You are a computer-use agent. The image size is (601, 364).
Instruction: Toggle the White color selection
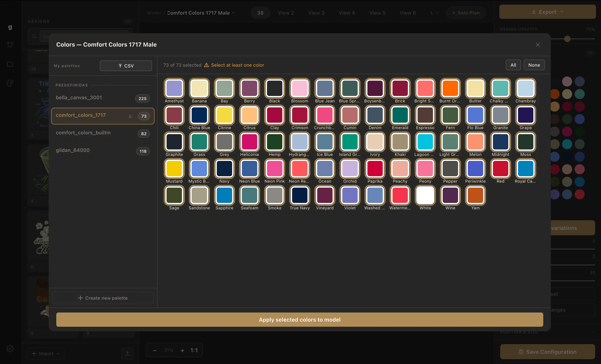[x=425, y=195]
